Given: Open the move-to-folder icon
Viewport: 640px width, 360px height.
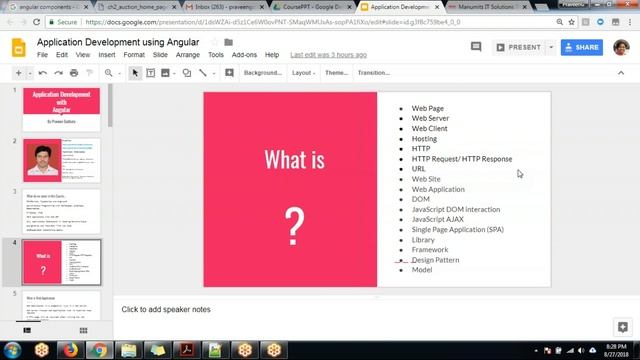Looking at the screenshot, I should (229, 42).
